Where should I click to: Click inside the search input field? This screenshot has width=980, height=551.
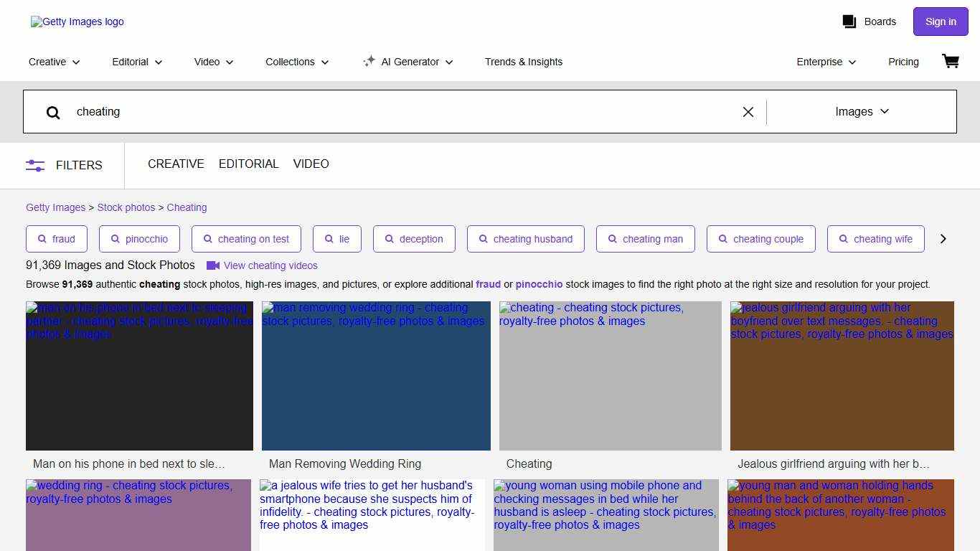[402, 112]
